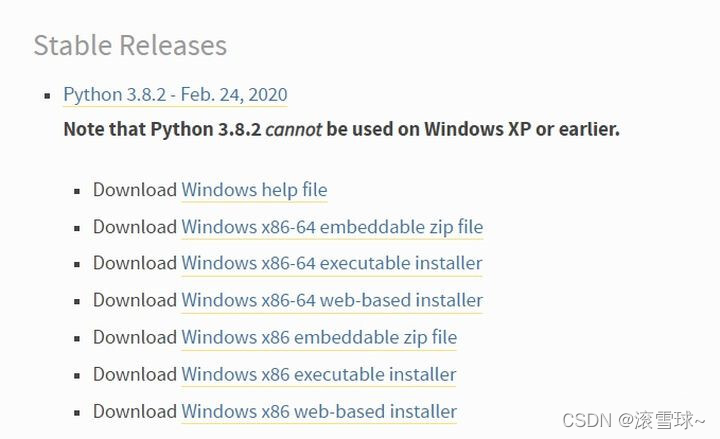Screen dimensions: 720x439
Task: Select Windows x86-64 web-based installer link
Action: [332, 300]
